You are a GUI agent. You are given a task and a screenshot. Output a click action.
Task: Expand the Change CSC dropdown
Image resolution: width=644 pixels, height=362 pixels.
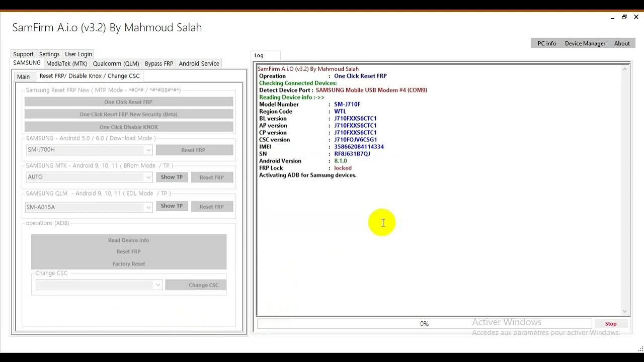point(157,285)
